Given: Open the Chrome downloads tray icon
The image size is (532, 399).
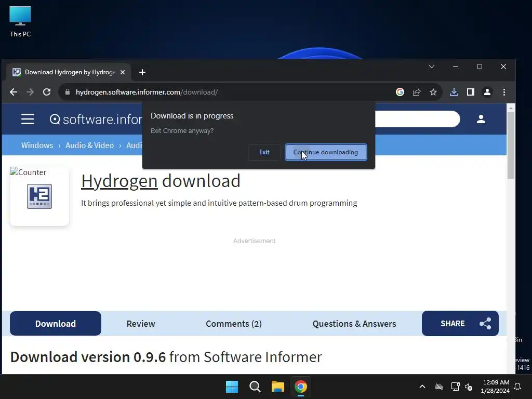Looking at the screenshot, I should click(454, 92).
